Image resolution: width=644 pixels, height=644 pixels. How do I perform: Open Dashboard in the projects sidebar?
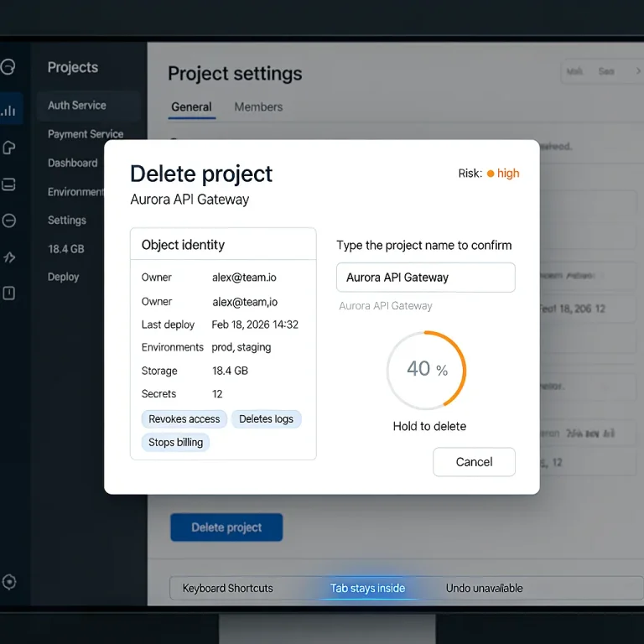click(73, 163)
